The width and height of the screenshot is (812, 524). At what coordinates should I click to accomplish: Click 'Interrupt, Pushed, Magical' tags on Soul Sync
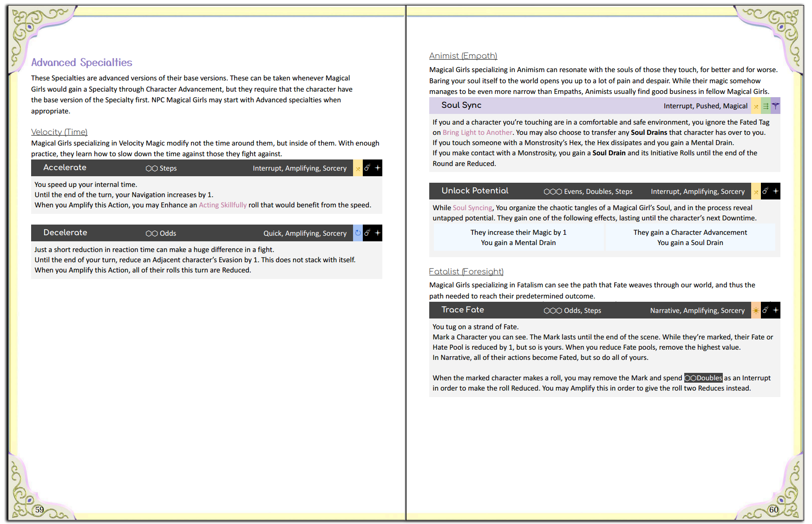tap(706, 106)
